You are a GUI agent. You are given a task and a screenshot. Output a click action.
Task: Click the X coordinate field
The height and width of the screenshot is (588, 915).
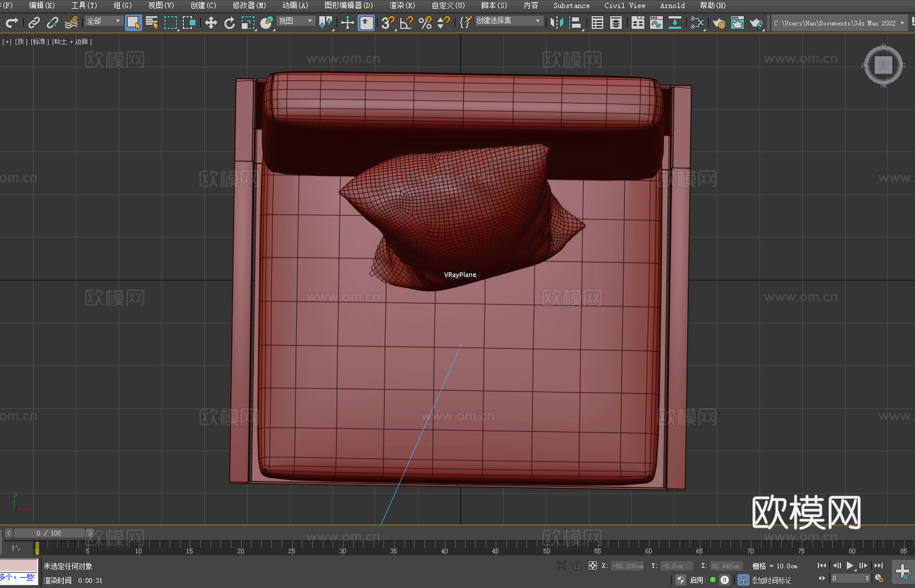[x=628, y=566]
